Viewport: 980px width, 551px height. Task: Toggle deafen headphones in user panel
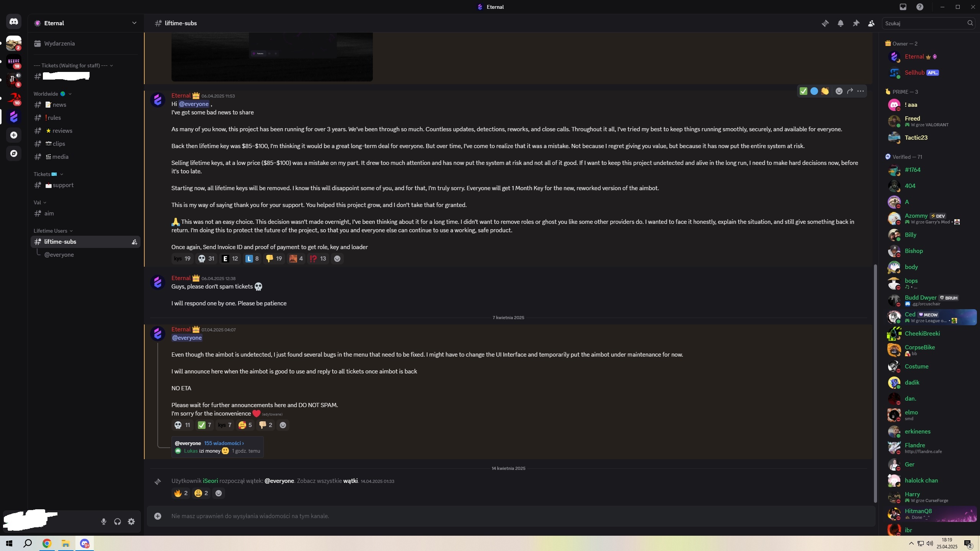[x=118, y=522]
